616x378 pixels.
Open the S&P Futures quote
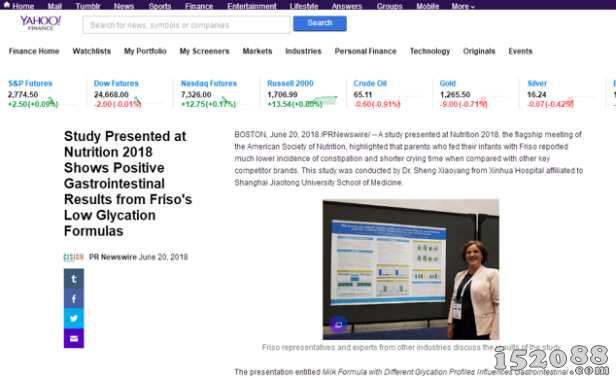pos(30,83)
